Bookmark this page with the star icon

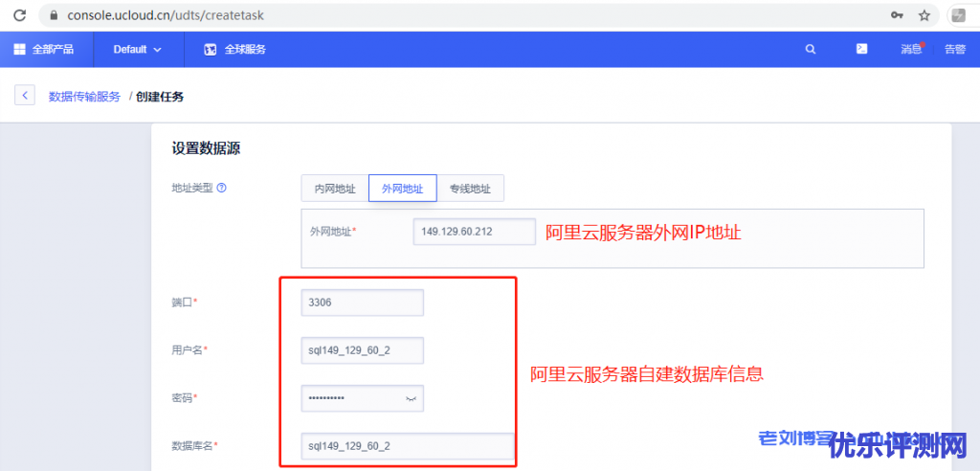[924, 15]
